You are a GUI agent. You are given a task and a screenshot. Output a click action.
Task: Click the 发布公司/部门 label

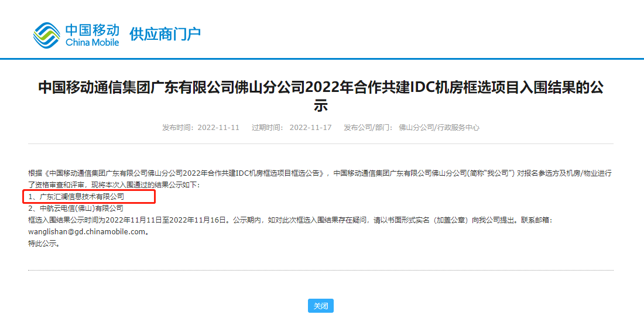pos(368,128)
